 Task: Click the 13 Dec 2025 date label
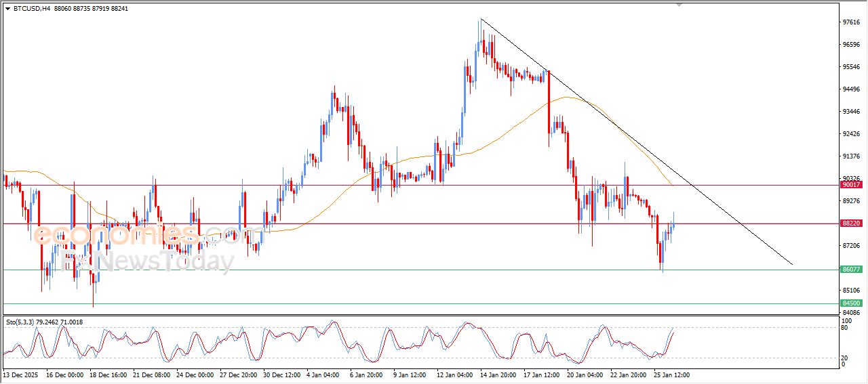pyautogui.click(x=22, y=375)
